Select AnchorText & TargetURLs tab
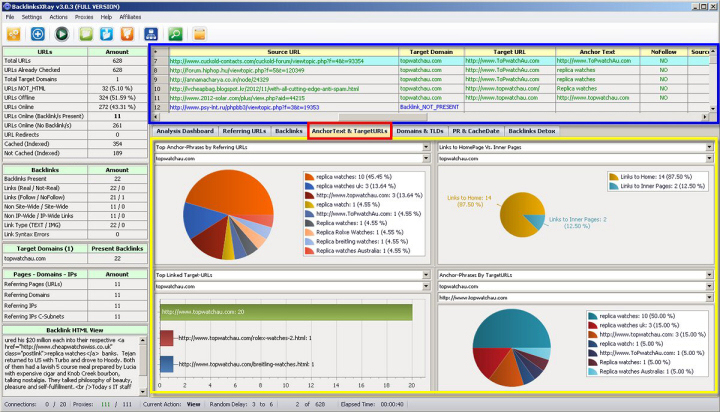Image resolution: width=720 pixels, height=412 pixels. (x=349, y=131)
